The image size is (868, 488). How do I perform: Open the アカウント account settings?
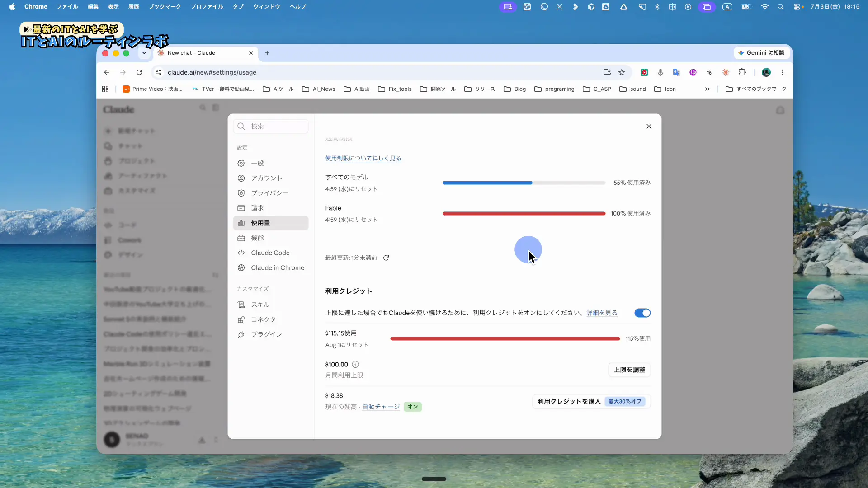pos(270,178)
